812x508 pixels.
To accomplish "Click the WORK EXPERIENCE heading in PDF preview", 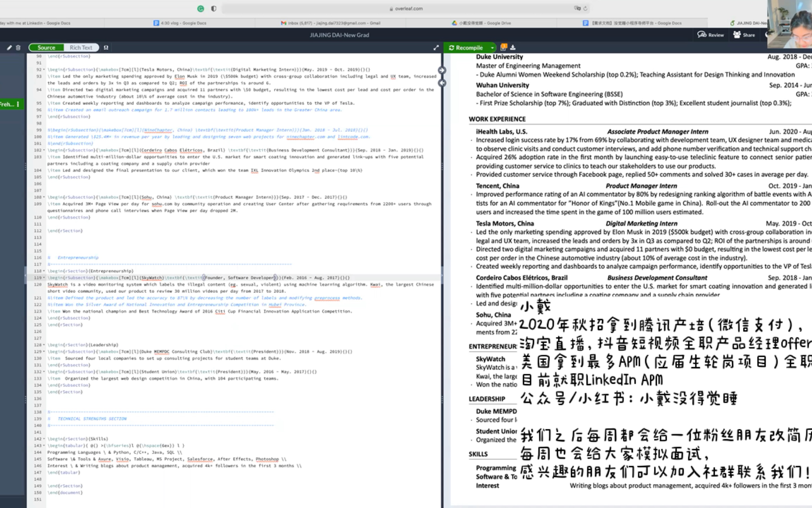I will click(x=497, y=119).
